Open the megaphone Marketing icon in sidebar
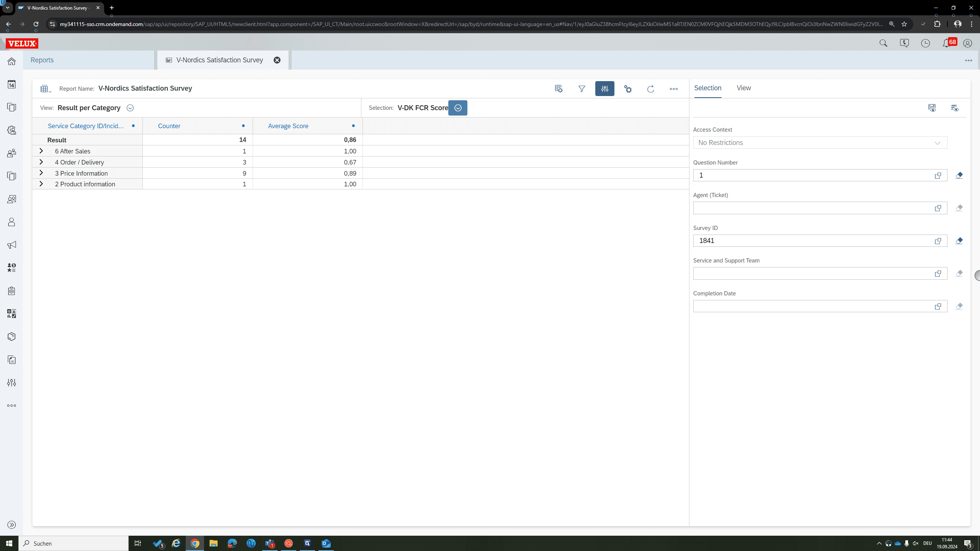 tap(11, 245)
